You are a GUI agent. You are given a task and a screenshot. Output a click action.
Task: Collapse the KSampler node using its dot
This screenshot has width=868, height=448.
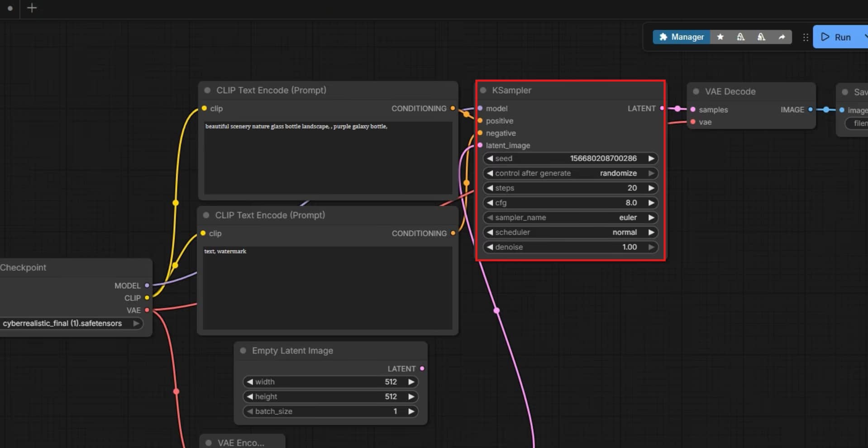click(x=483, y=91)
